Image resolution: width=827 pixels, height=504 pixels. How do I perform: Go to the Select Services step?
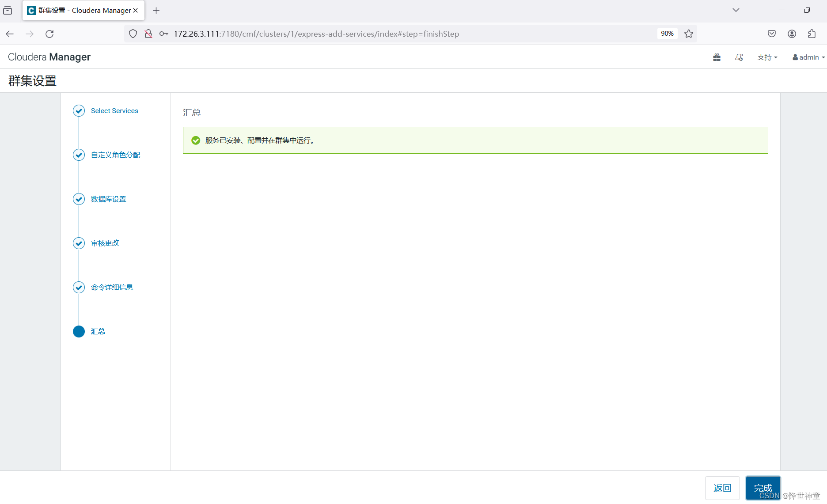(114, 111)
